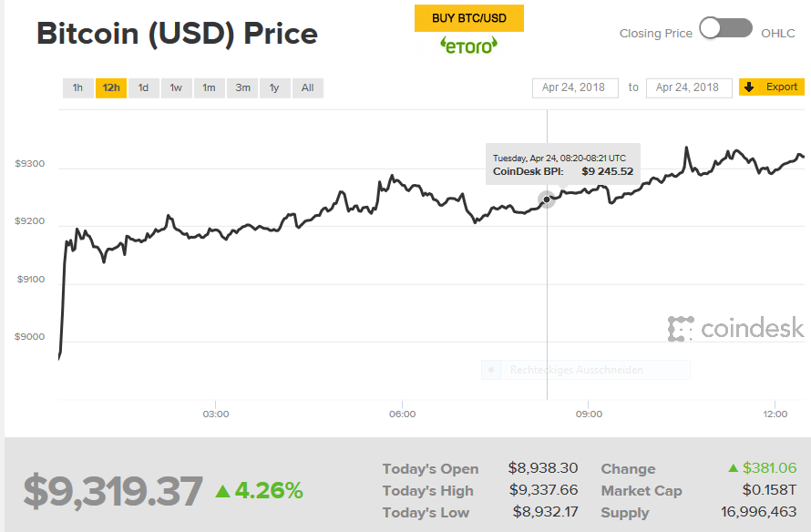Open the end date picker field

(x=689, y=87)
